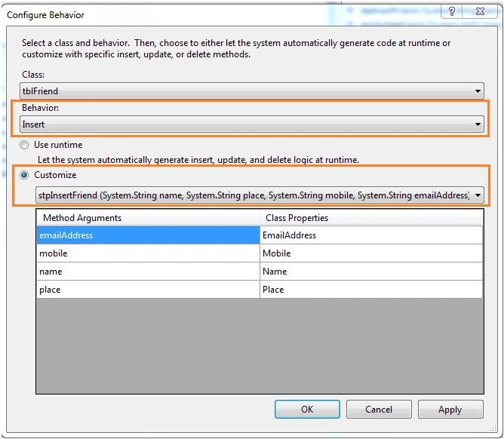Open the Behavior dropdown showing Insert
This screenshot has height=439, width=504.
click(x=252, y=124)
